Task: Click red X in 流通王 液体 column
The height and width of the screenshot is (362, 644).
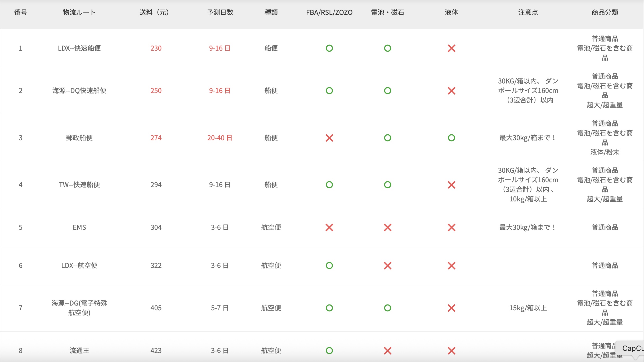Action: pyautogui.click(x=451, y=351)
